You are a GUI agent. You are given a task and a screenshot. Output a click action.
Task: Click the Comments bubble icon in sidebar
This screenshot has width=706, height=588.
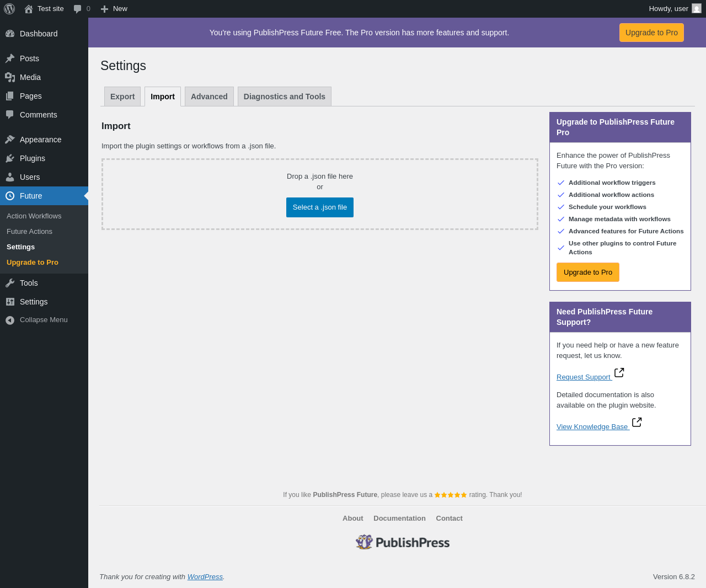[10, 115]
